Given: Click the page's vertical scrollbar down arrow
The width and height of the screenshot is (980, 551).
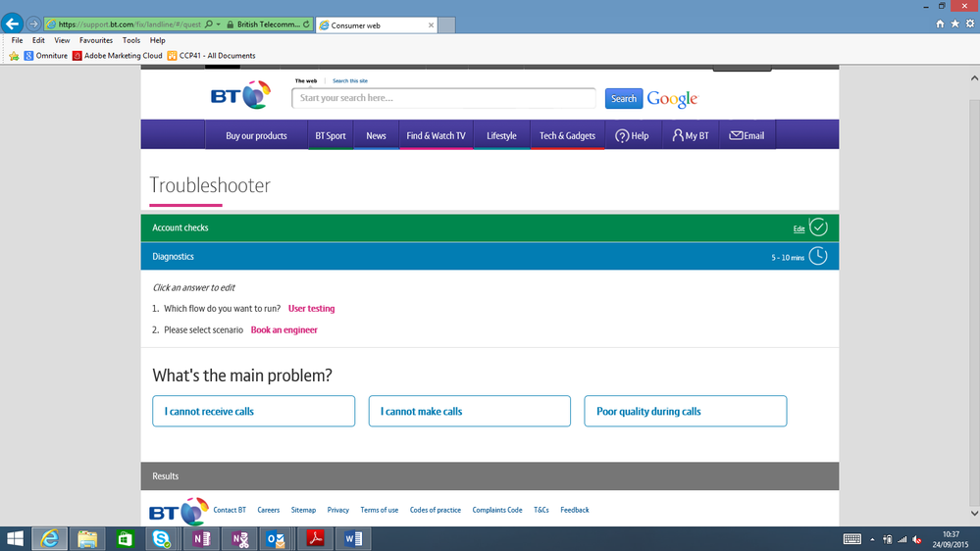Looking at the screenshot, I should tap(974, 513).
